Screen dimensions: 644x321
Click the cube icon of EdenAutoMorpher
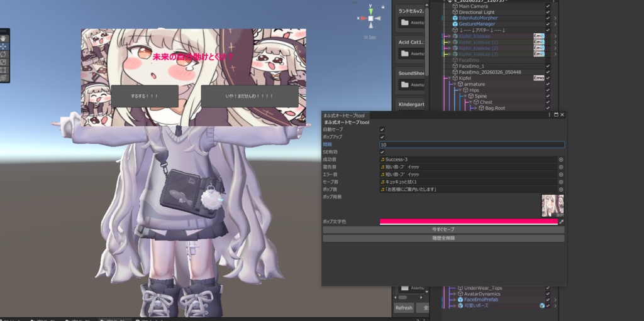click(455, 18)
